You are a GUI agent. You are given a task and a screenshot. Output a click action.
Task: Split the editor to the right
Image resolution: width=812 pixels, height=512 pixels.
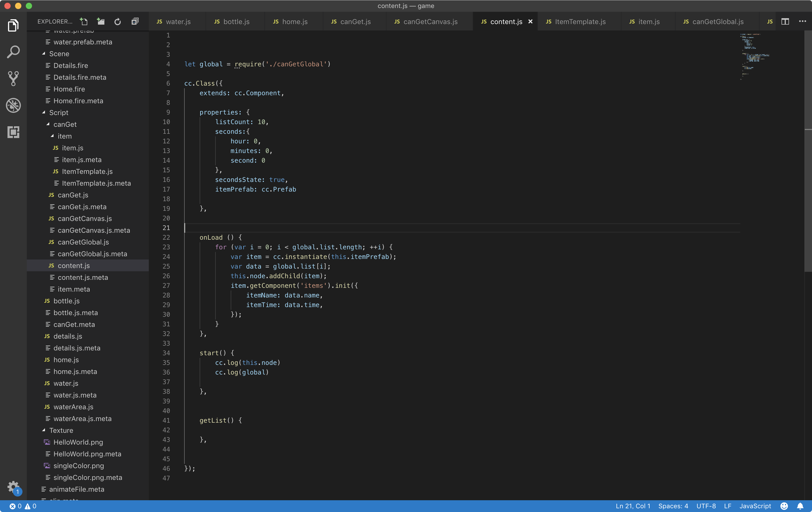point(785,22)
